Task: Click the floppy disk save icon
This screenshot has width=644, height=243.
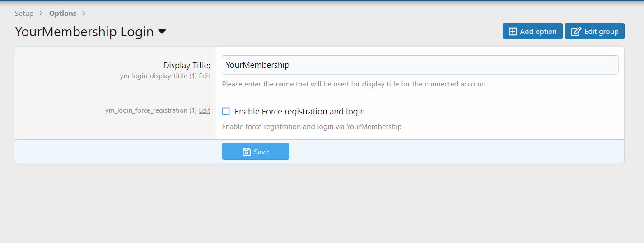Action: (247, 152)
